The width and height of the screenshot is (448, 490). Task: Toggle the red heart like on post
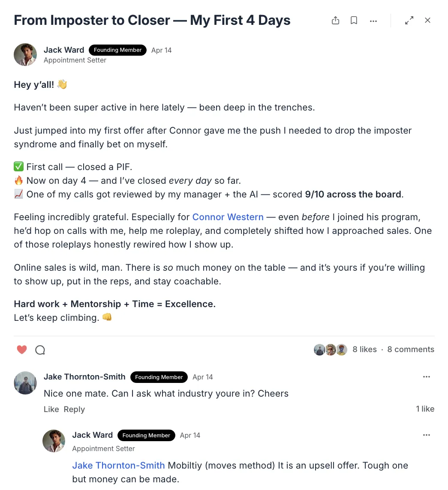tap(21, 350)
